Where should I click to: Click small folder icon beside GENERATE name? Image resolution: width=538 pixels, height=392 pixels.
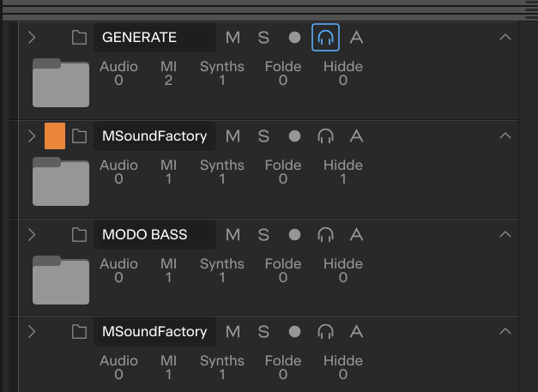79,38
